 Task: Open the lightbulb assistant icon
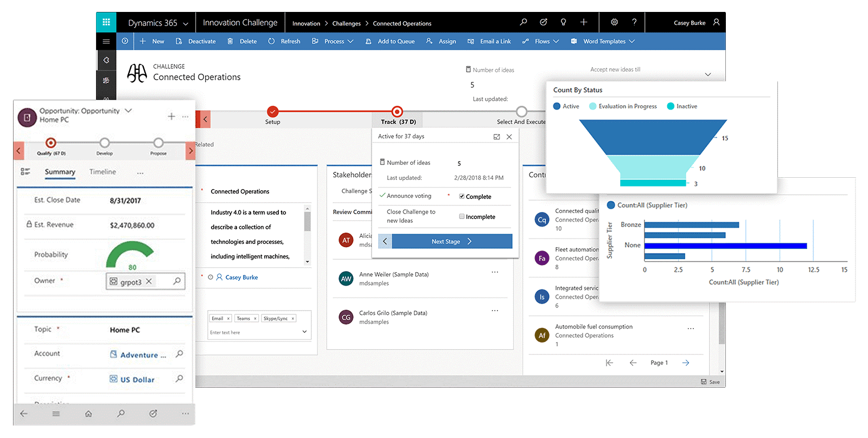click(563, 22)
